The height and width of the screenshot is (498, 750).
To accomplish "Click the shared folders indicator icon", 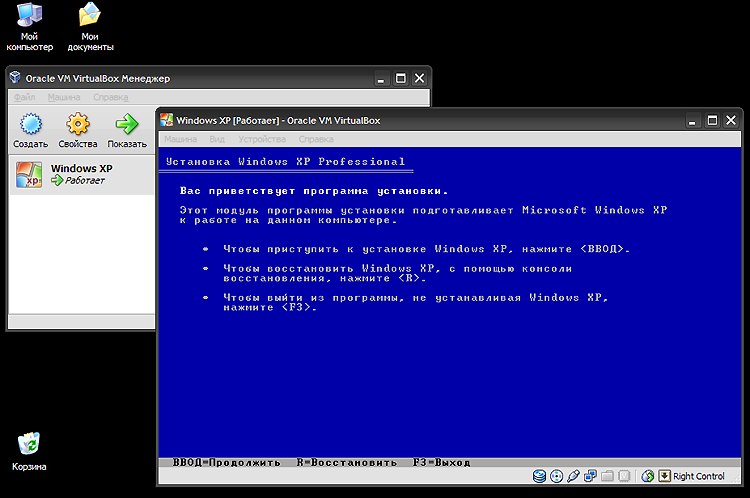I will [606, 476].
